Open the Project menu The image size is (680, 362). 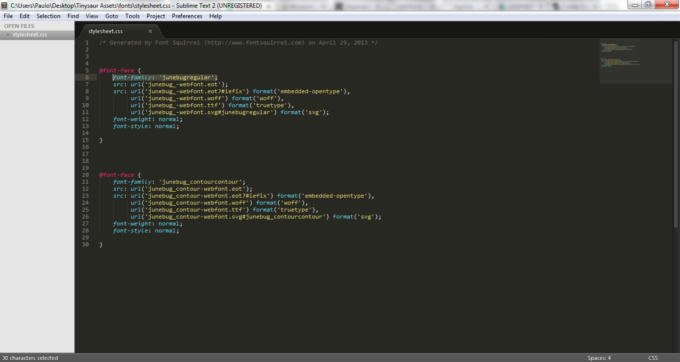pyautogui.click(x=156, y=16)
